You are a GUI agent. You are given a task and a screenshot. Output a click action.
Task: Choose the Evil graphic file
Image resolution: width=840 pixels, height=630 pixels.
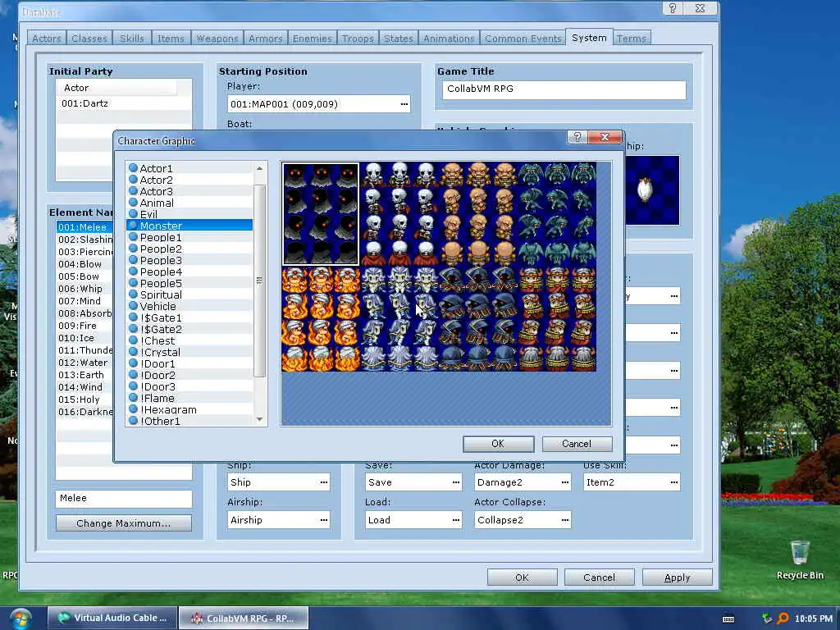click(x=189, y=214)
